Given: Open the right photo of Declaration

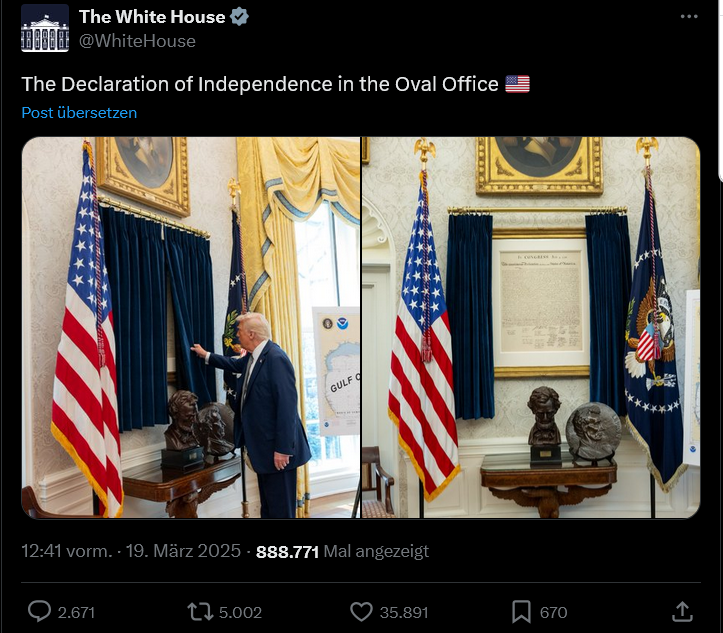Looking at the screenshot, I should tap(531, 327).
